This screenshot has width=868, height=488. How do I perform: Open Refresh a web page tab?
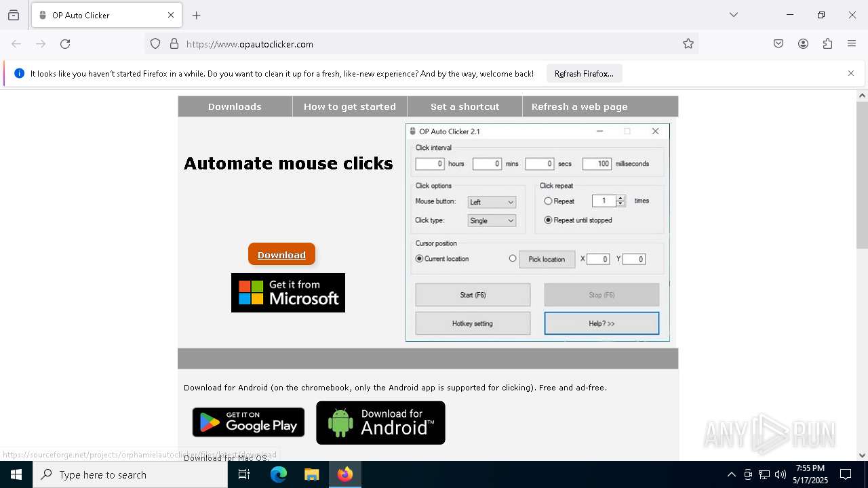(x=580, y=106)
